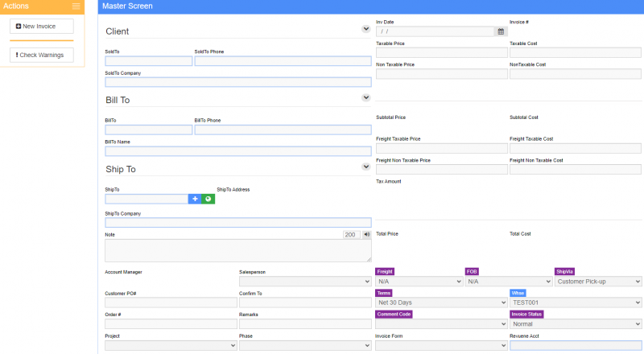Click into the Note text area
This screenshot has height=354, width=644.
point(238,250)
